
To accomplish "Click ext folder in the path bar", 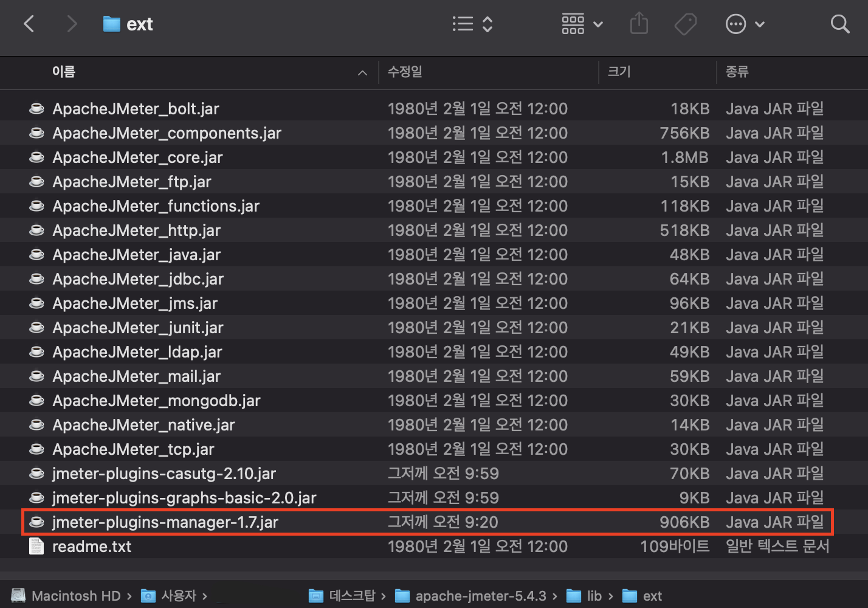I will tap(642, 596).
